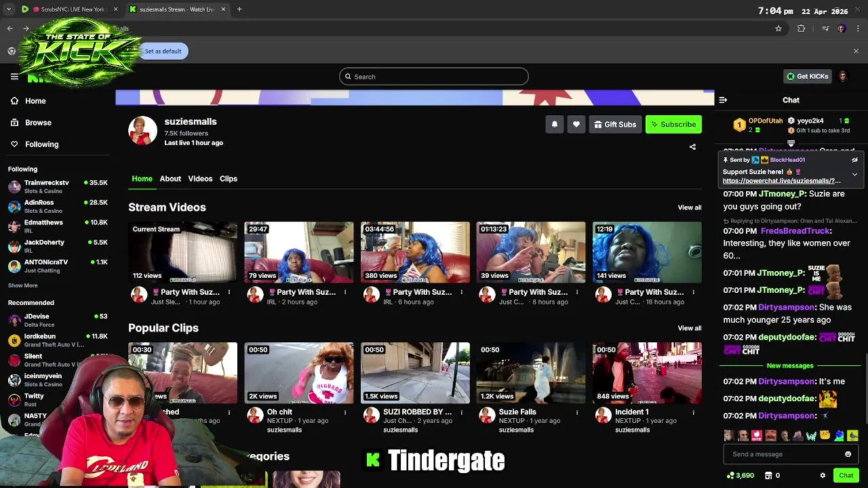Viewport: 868px width, 488px height.
Task: Open the SUZI ROBBED BY clip thumbnail
Action: click(415, 373)
